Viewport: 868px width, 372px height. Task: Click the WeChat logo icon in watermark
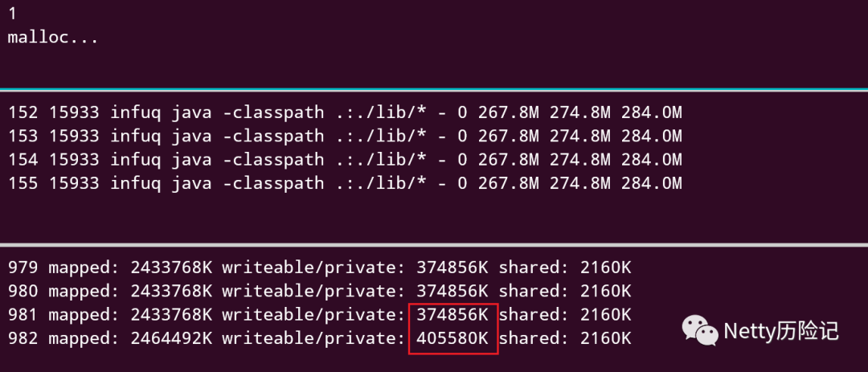point(702,330)
